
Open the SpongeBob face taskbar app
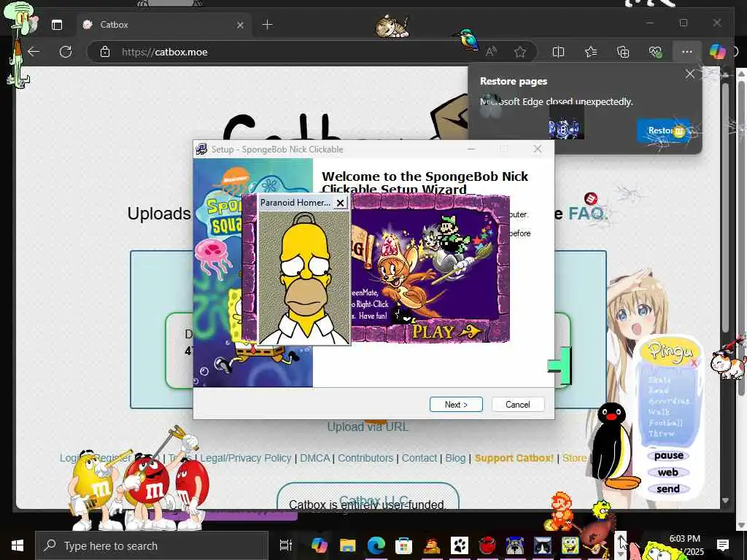click(x=570, y=545)
